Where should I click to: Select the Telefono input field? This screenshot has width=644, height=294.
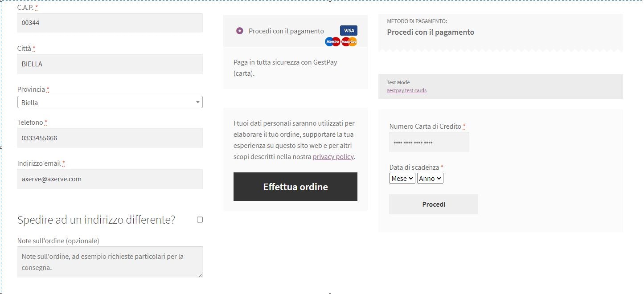[110, 138]
